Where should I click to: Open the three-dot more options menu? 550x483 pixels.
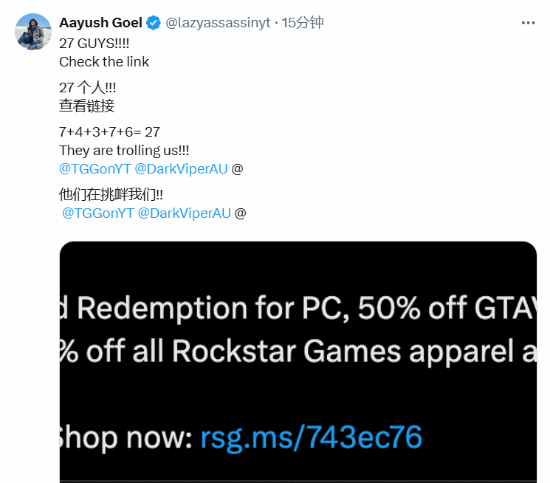[x=528, y=23]
